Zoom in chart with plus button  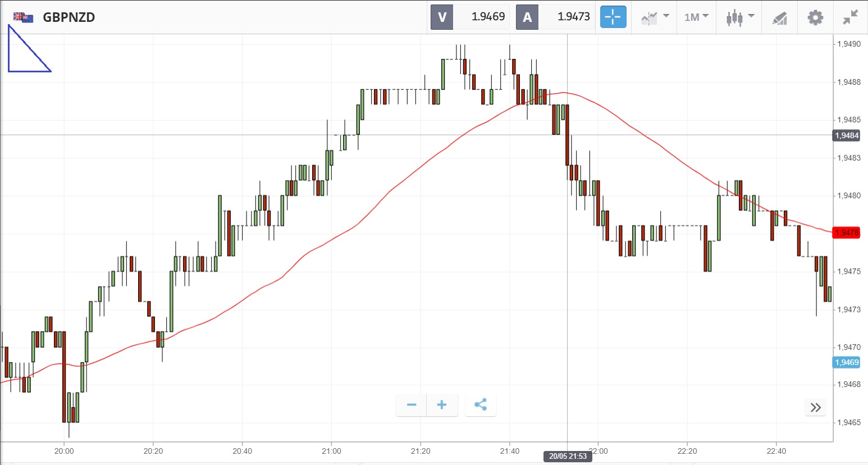[442, 405]
